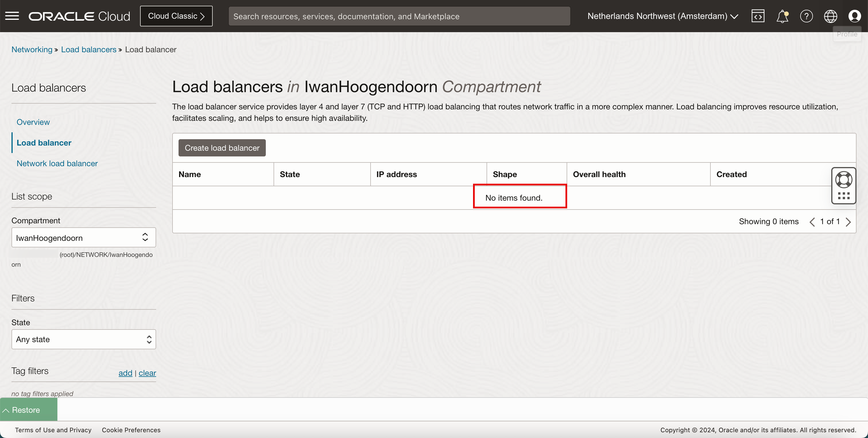This screenshot has height=438, width=868.
Task: Open the hamburger navigation menu
Action: [12, 16]
